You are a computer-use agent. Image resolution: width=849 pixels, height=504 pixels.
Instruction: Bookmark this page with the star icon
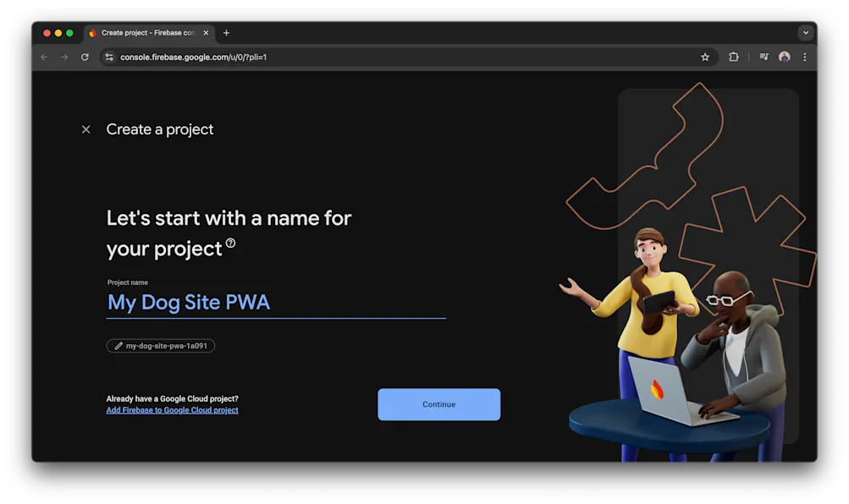point(705,57)
